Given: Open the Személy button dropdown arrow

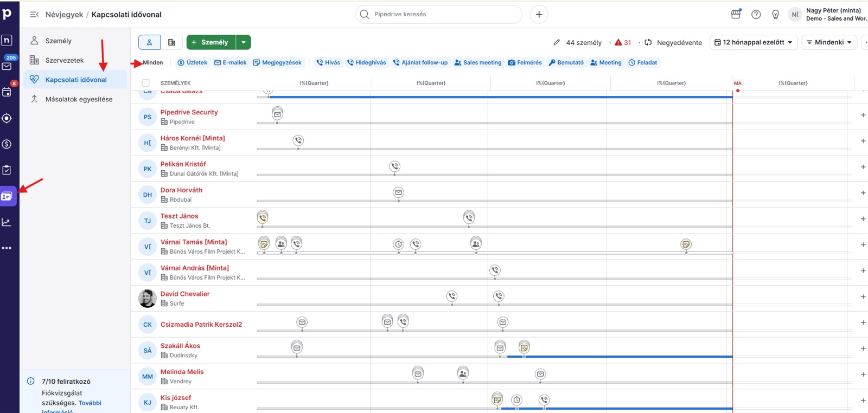Looking at the screenshot, I should click(x=244, y=42).
